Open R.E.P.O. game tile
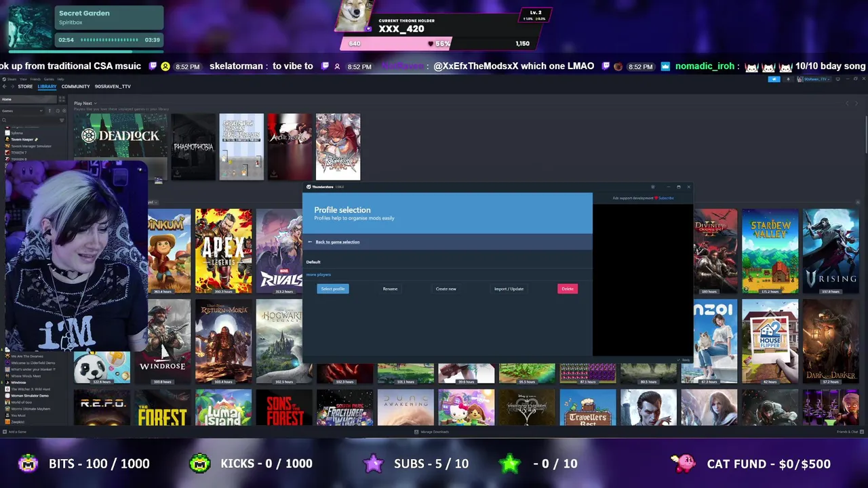 pos(102,407)
